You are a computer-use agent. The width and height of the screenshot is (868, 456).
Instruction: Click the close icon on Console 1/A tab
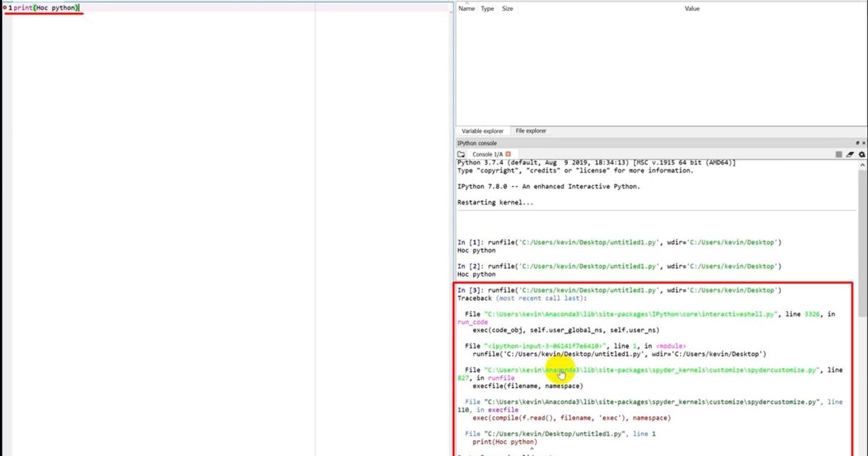tap(507, 153)
